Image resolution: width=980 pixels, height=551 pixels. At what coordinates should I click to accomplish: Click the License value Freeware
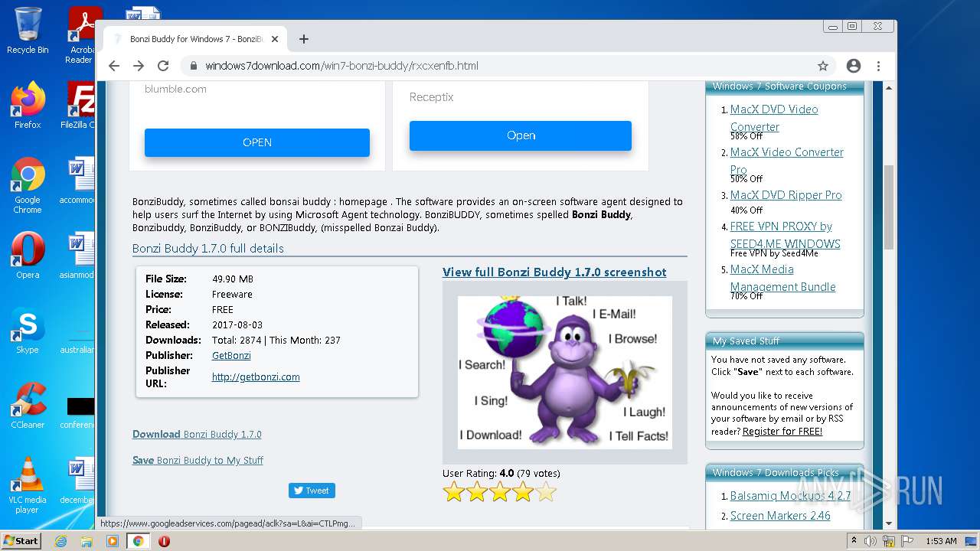pos(232,294)
